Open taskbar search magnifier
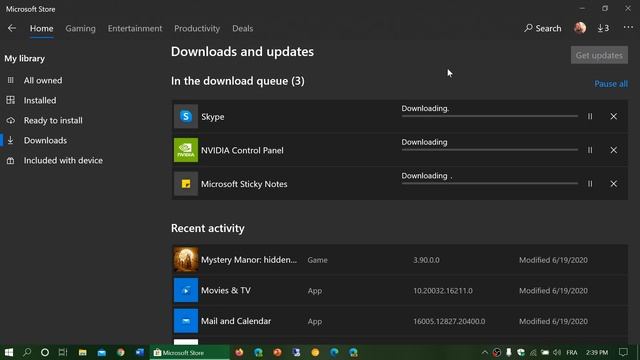Viewport: 640px width, 360px height. 27,352
